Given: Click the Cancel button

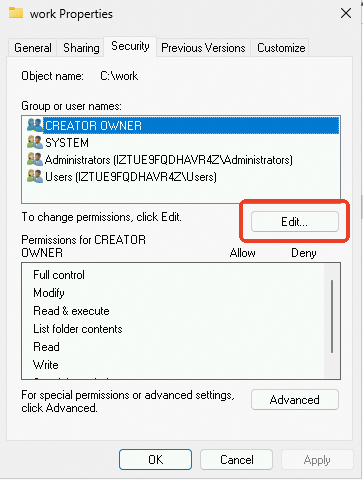Looking at the screenshot, I should click(236, 460).
